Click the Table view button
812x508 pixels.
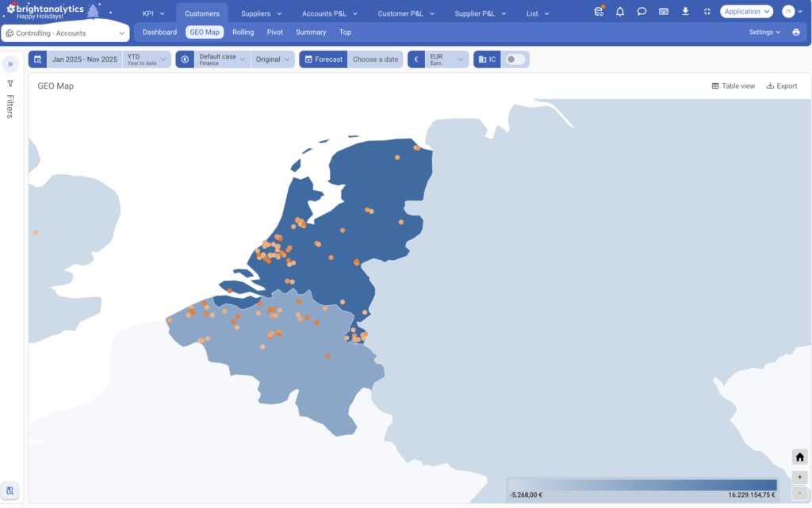733,86
